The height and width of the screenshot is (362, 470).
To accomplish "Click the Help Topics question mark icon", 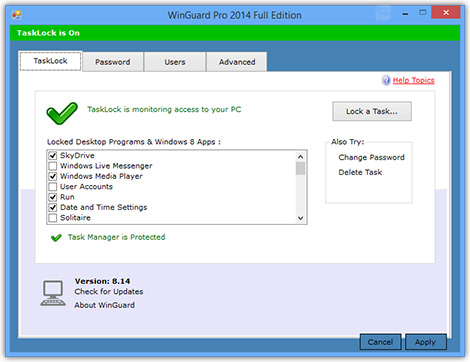I will (x=386, y=80).
